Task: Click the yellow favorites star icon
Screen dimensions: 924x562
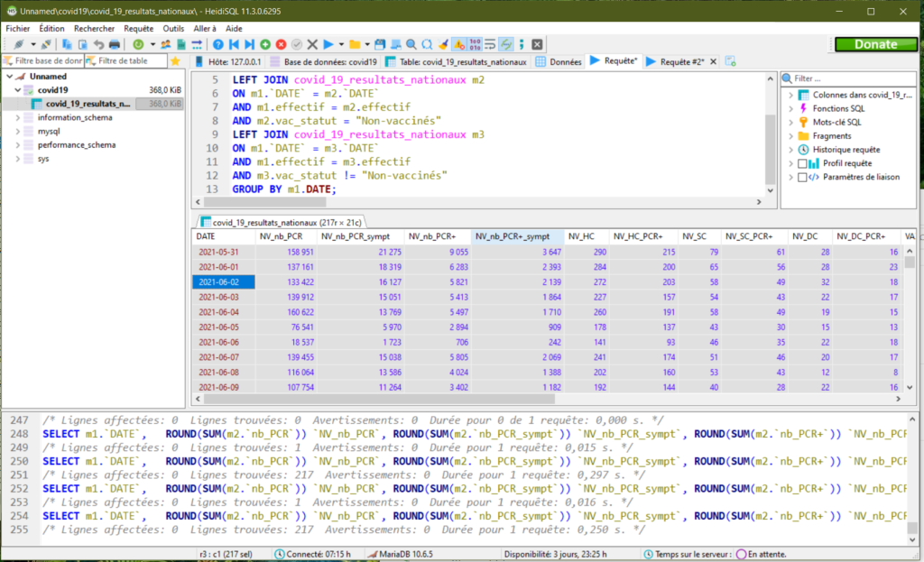Action: 175,60
